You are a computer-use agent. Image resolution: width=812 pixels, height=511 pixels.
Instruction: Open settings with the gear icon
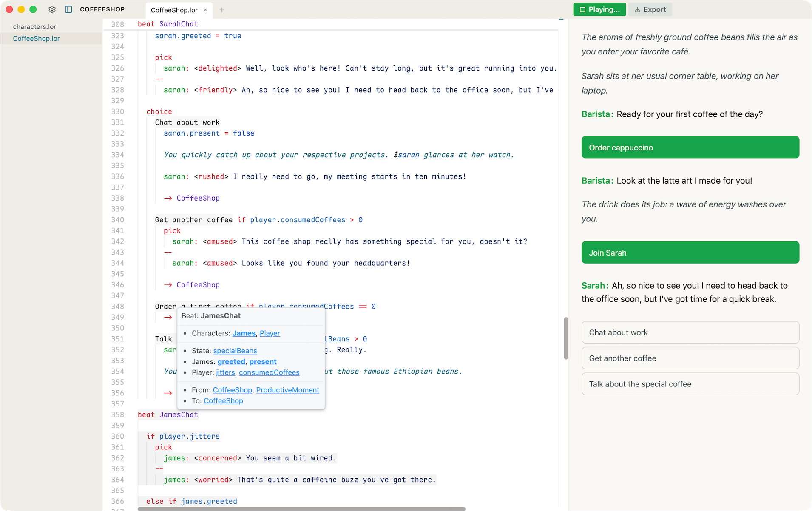52,9
